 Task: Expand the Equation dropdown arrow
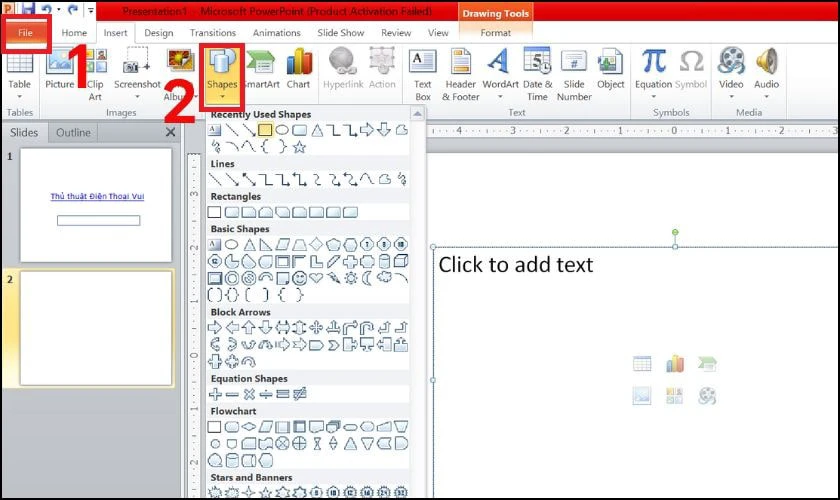[653, 97]
